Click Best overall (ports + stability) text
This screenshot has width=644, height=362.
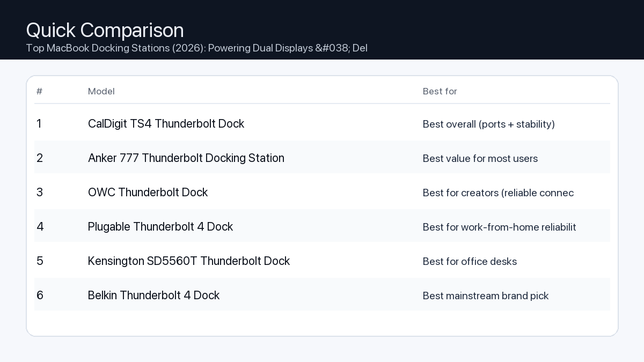click(x=488, y=124)
